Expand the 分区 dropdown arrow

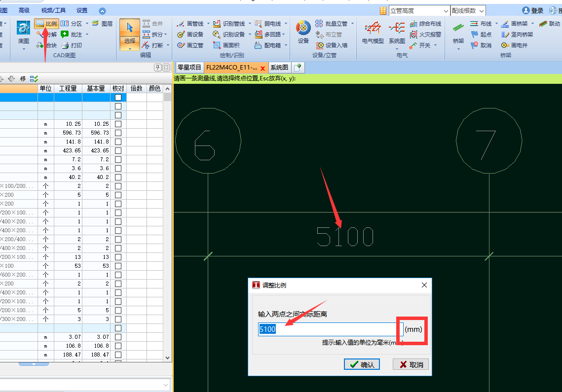87,24
